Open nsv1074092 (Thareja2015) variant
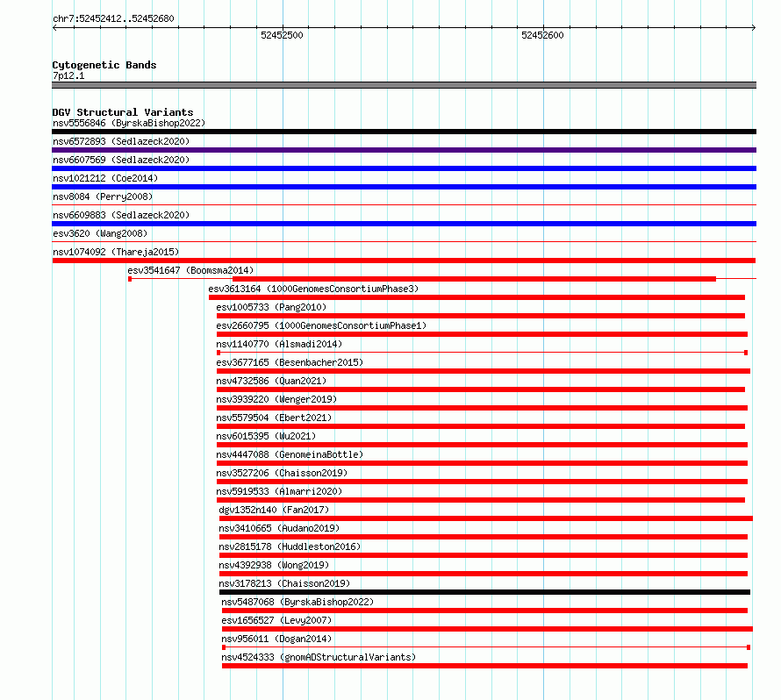The image size is (781, 700). click(x=116, y=252)
